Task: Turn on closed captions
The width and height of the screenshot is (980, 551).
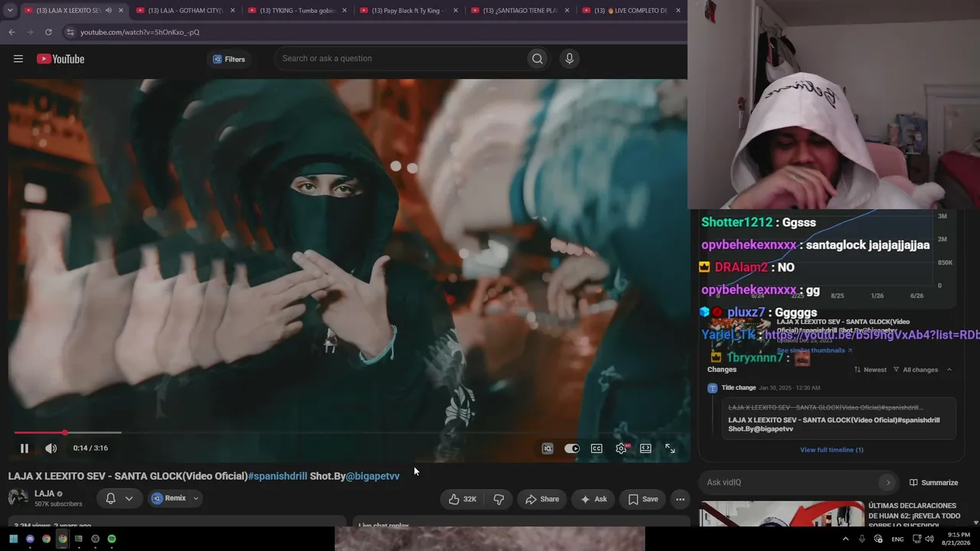Action: click(596, 448)
